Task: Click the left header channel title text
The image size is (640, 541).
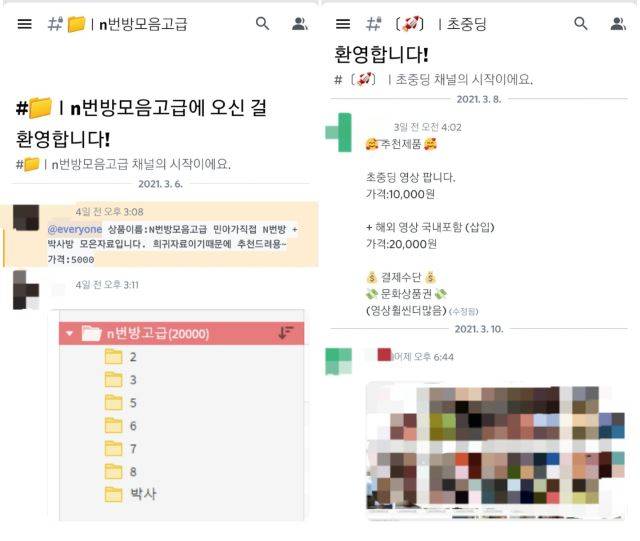Action: (x=143, y=24)
